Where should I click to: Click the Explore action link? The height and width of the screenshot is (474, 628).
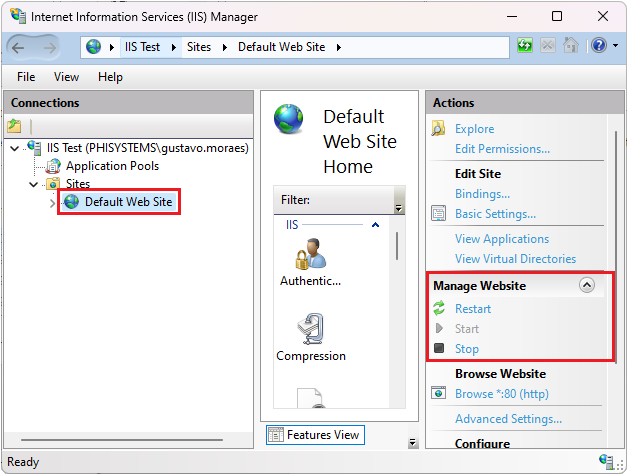[x=474, y=129]
